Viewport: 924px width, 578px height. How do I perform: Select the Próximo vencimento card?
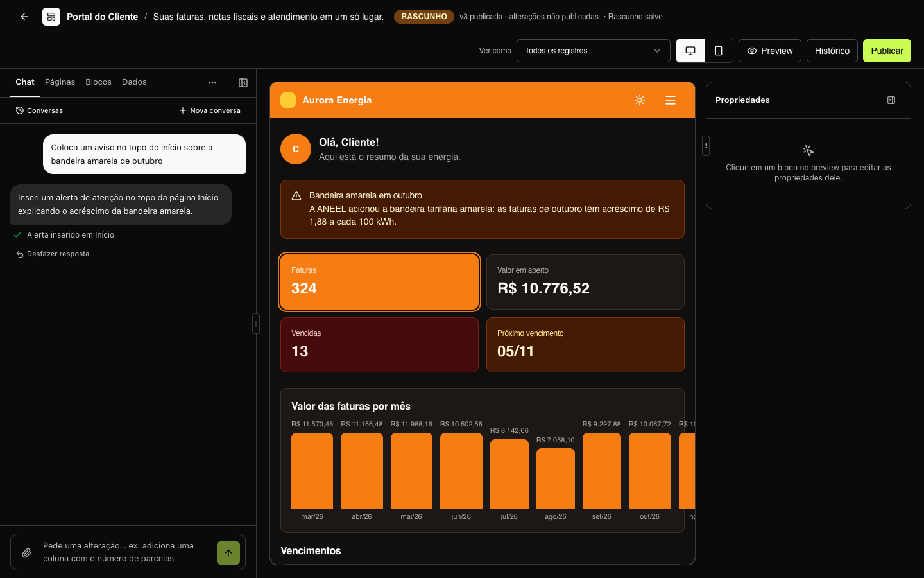click(x=585, y=345)
